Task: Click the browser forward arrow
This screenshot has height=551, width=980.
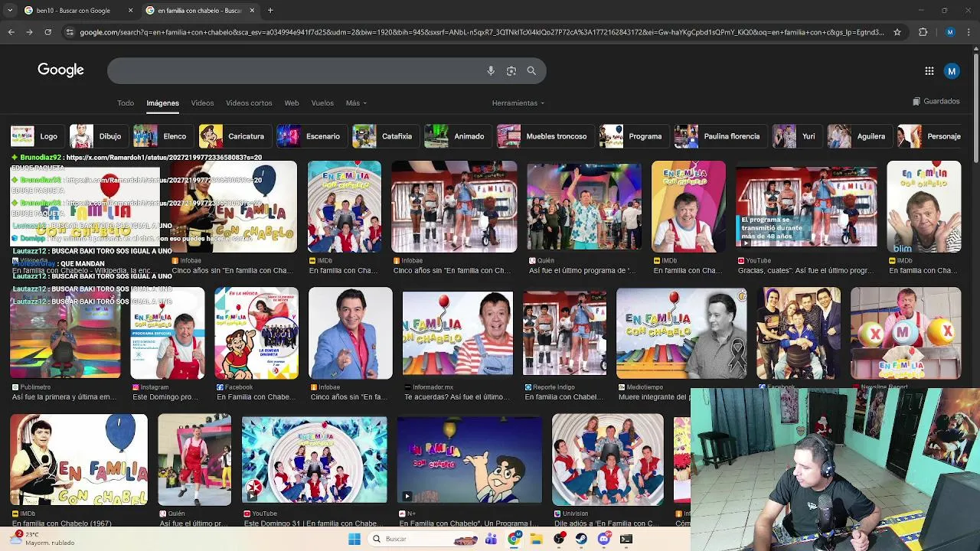Action: click(x=29, y=32)
